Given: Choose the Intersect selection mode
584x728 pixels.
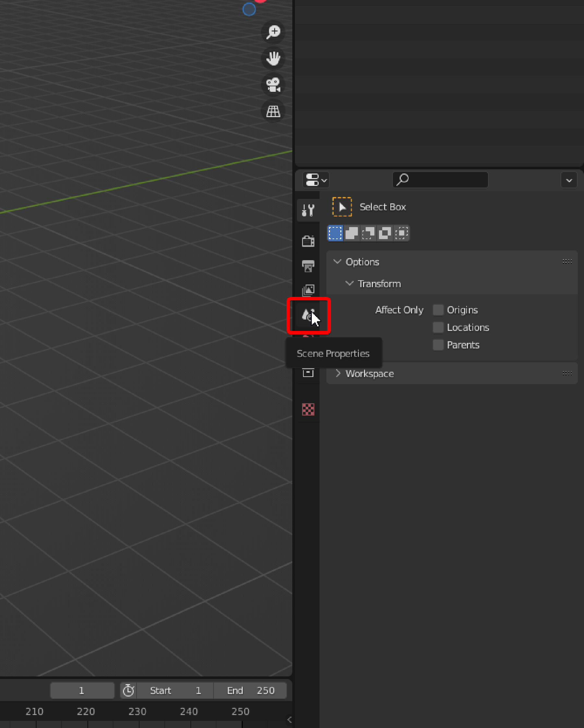Looking at the screenshot, I should coord(401,233).
